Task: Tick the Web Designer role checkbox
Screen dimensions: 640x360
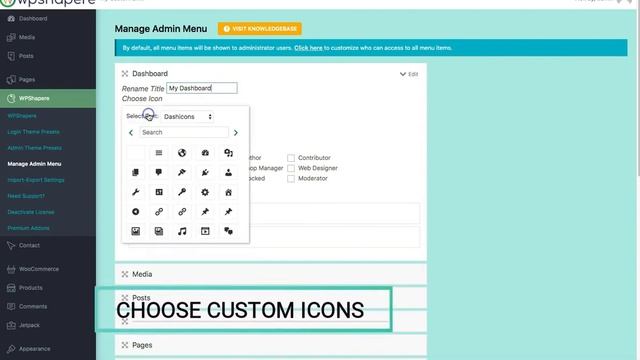Action: click(x=291, y=168)
